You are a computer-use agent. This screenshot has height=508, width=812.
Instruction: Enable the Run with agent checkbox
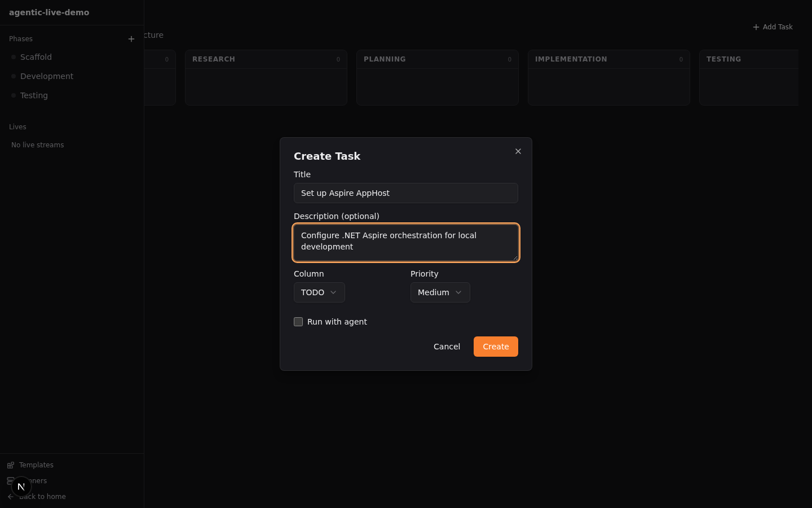click(x=298, y=322)
